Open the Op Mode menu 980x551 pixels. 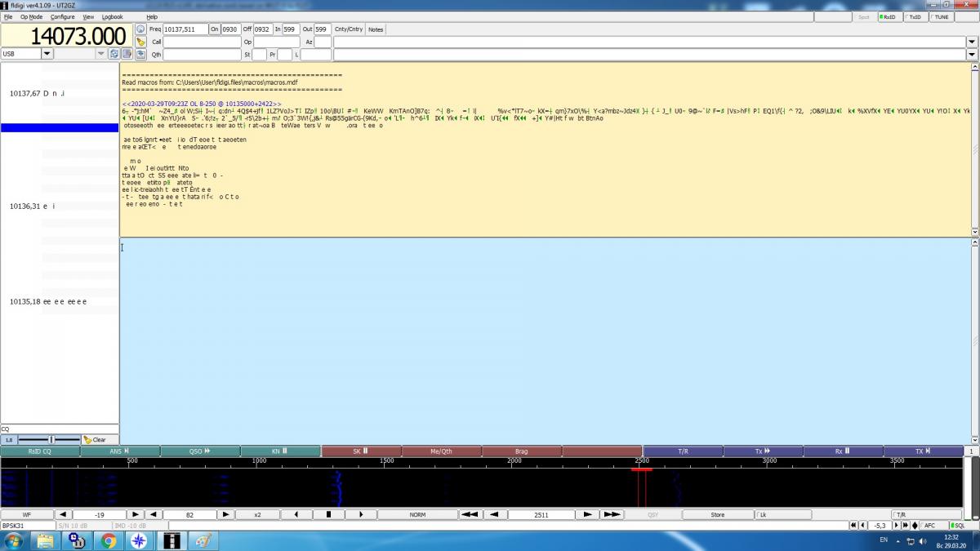(x=31, y=16)
